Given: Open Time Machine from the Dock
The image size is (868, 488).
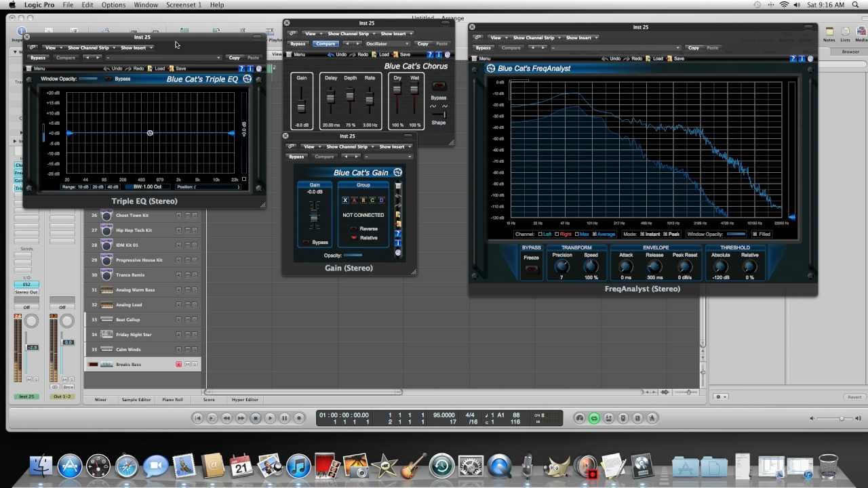Looking at the screenshot, I should coord(441,466).
